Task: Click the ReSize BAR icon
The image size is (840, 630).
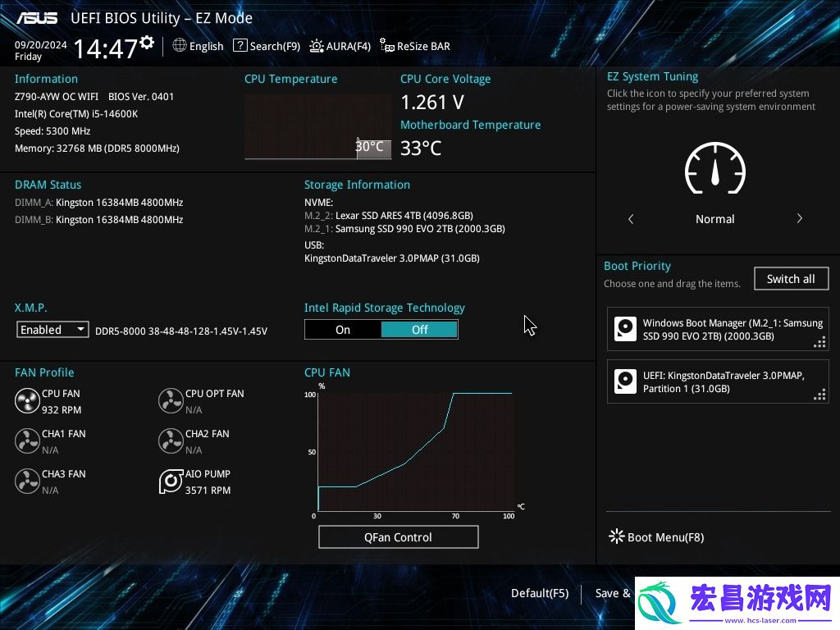Action: coord(387,46)
